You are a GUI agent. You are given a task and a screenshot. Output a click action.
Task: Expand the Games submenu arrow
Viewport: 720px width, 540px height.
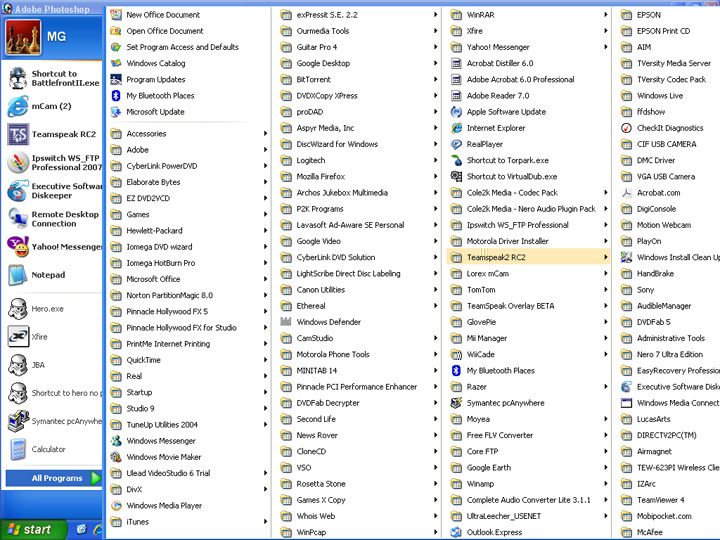tap(265, 214)
